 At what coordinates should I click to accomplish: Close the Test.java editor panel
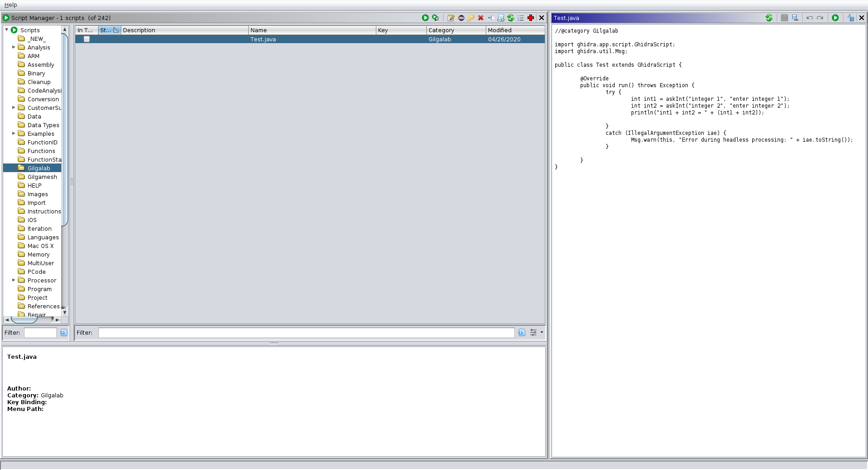pos(862,18)
